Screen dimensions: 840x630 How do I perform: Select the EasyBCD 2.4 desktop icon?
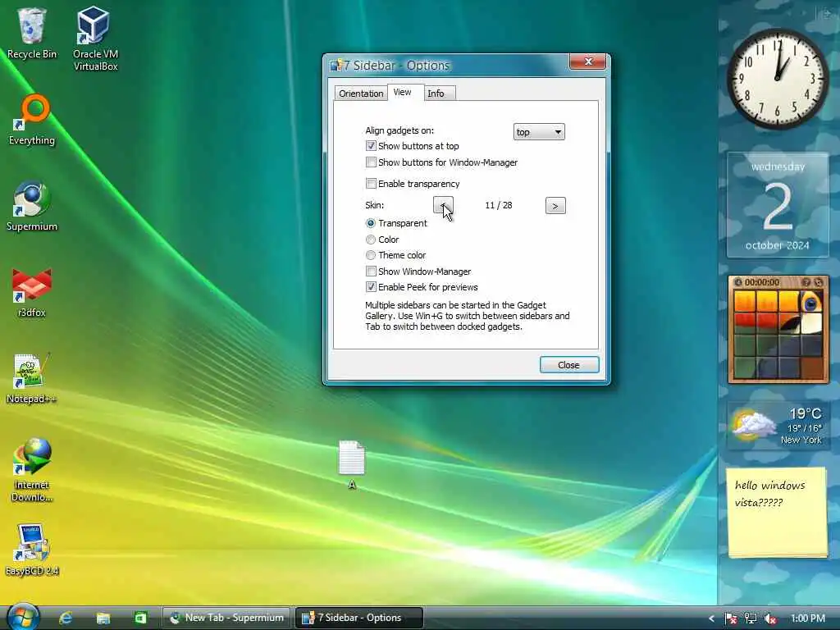tap(32, 550)
